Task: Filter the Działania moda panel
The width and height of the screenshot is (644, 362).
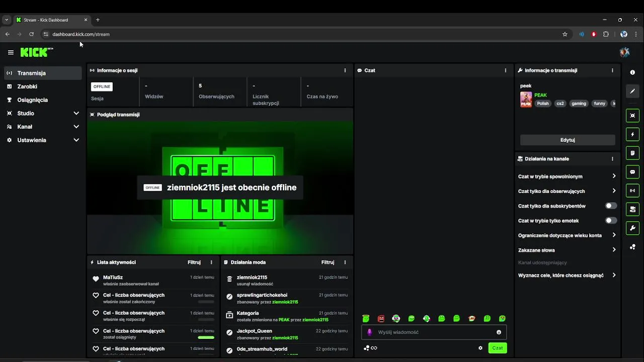Action: (x=328, y=262)
